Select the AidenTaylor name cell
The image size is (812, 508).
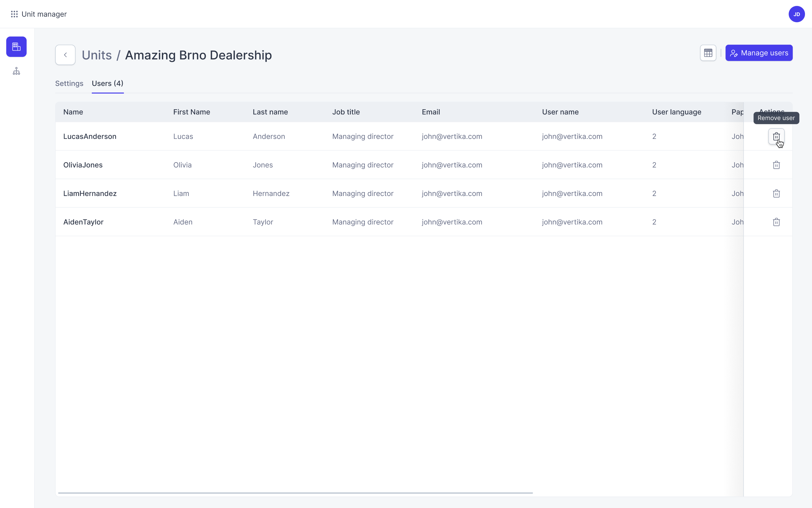[x=83, y=222]
